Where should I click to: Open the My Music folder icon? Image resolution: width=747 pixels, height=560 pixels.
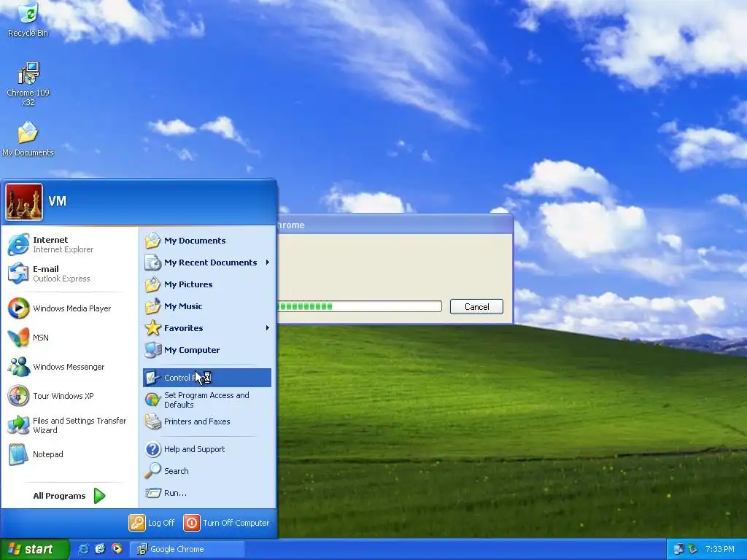[x=152, y=306]
